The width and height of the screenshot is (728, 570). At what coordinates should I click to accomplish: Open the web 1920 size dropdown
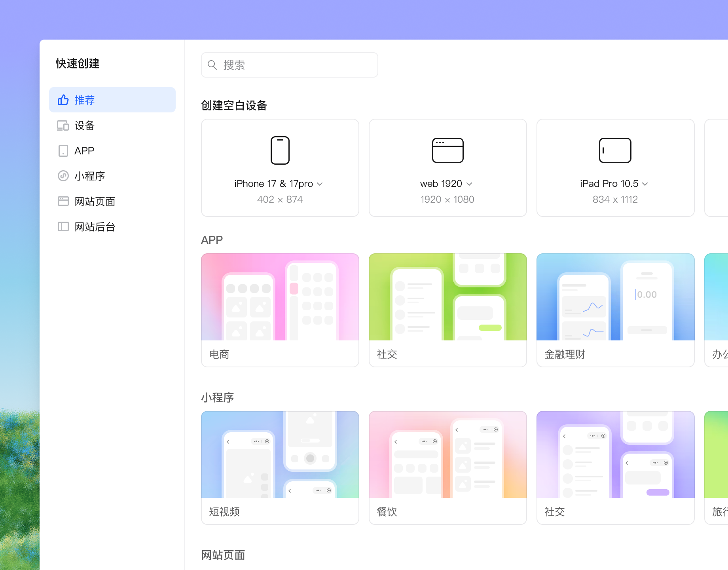pos(470,184)
